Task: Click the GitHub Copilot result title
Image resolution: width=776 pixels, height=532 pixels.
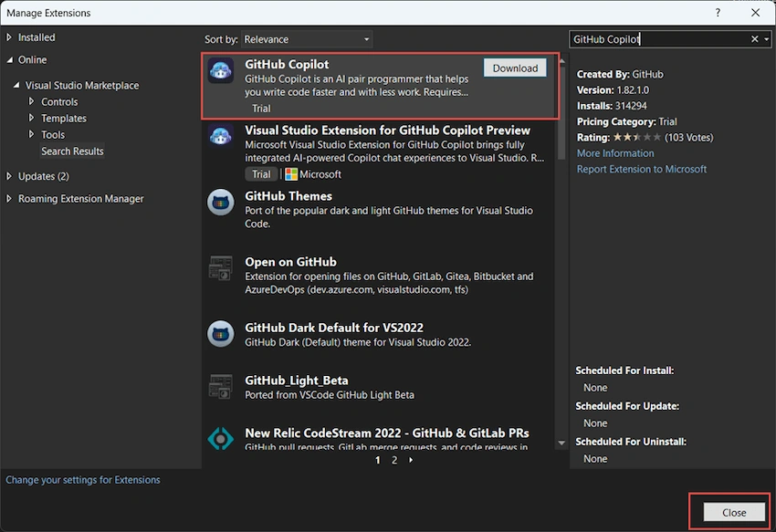Action: click(x=287, y=65)
